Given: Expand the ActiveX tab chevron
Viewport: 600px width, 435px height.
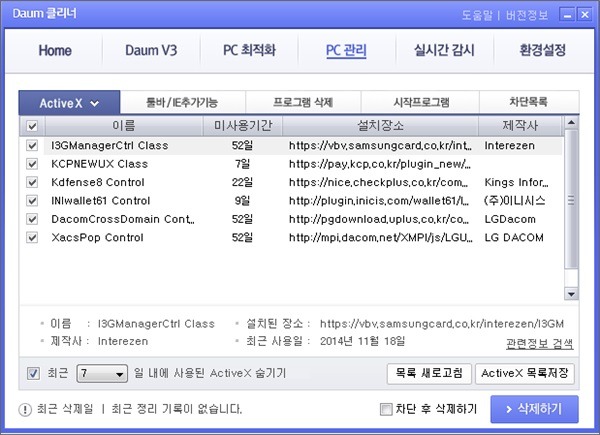Looking at the screenshot, I should click(95, 103).
